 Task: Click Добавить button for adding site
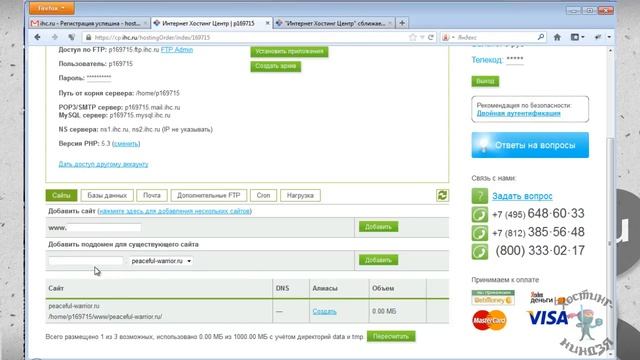pyautogui.click(x=378, y=227)
